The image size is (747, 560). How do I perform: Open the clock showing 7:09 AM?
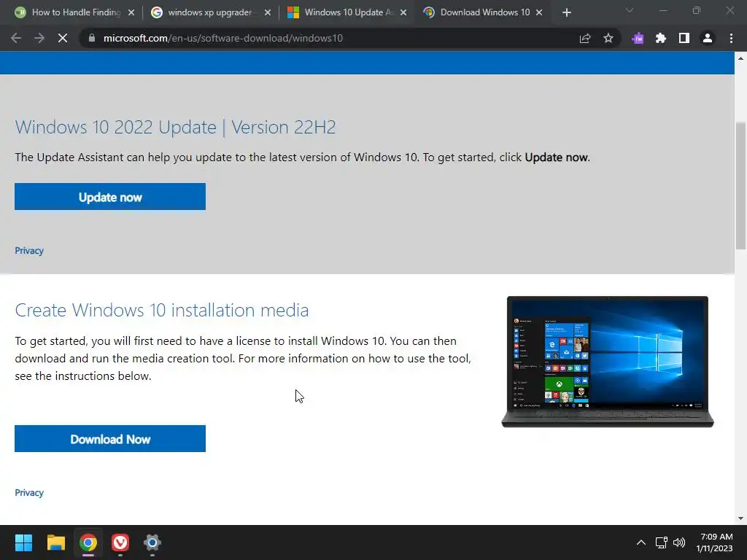[715, 542]
